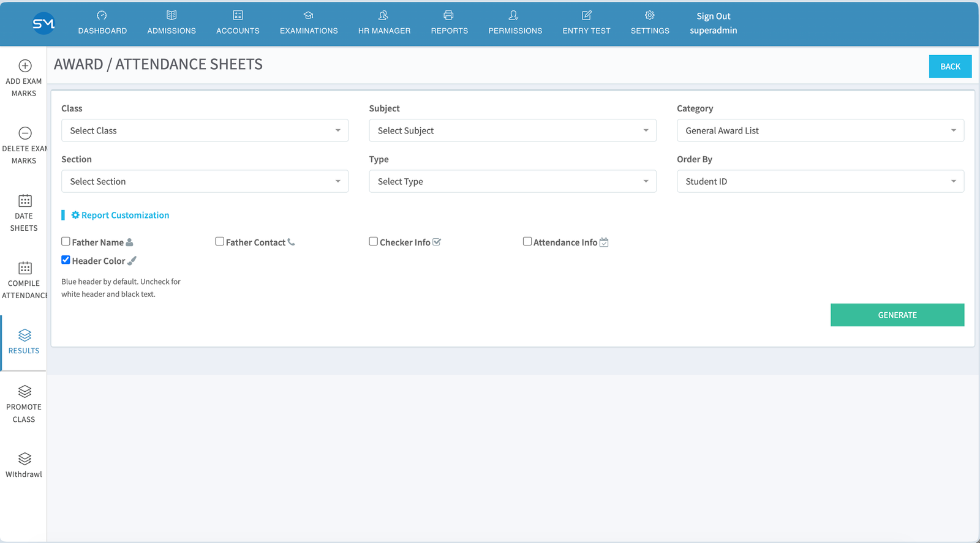Image resolution: width=980 pixels, height=543 pixels.
Task: Click the superadmin username
Action: [713, 31]
